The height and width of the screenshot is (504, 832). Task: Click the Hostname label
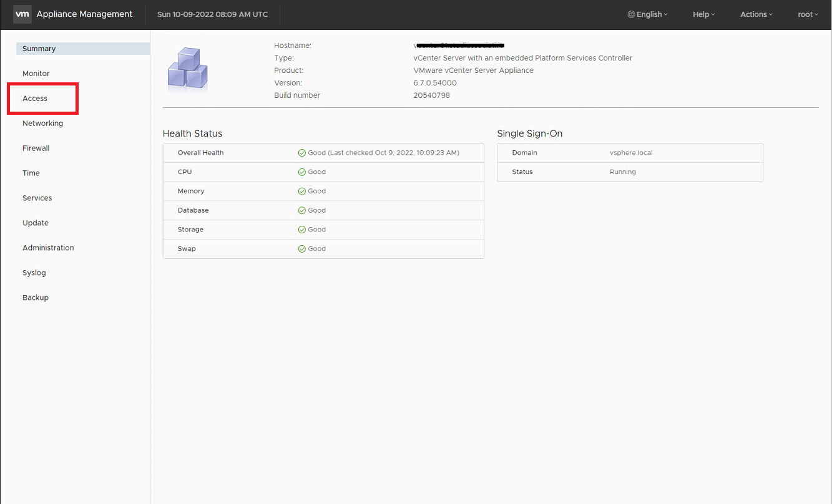coord(293,46)
